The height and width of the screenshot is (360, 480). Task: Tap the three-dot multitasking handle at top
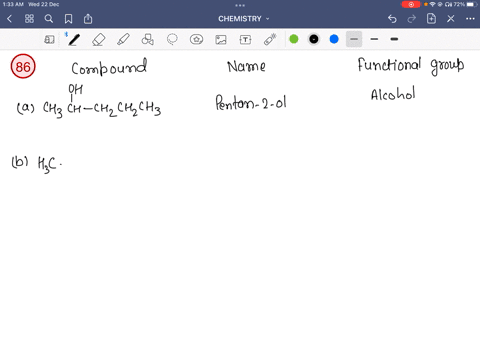[240, 5]
